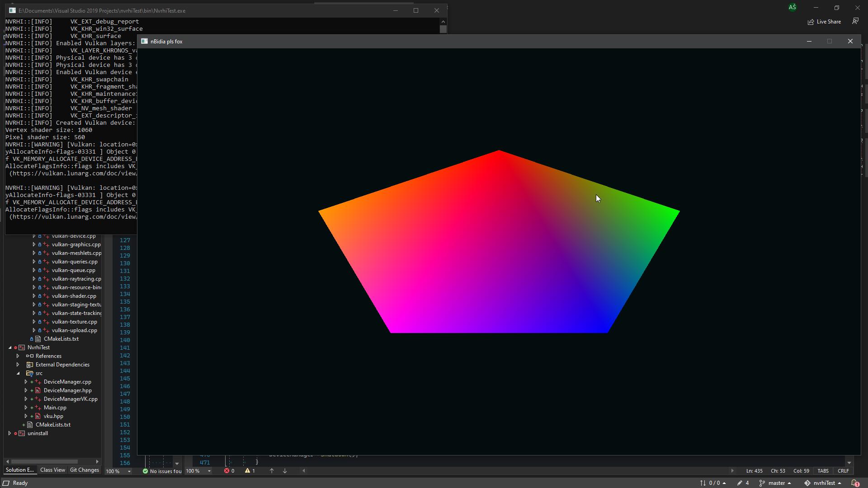Toggle CRLF line ending setting
Viewport: 868px width, 488px height.
843,471
